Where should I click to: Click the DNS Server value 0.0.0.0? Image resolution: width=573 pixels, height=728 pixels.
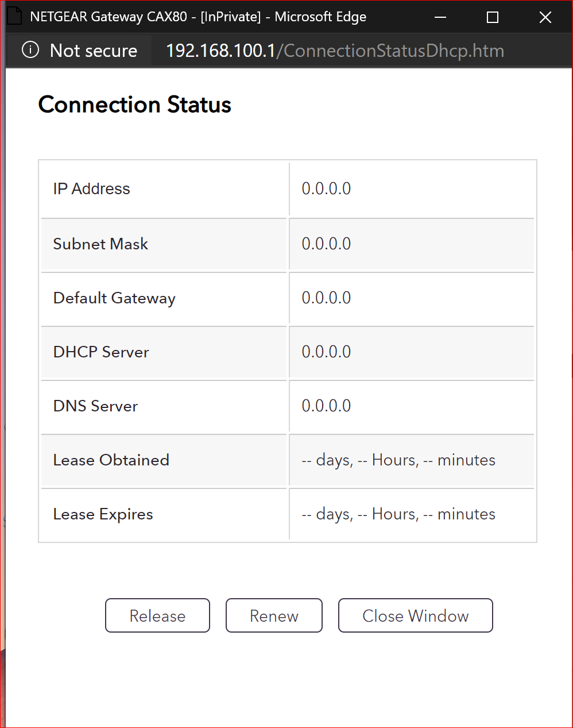(326, 406)
